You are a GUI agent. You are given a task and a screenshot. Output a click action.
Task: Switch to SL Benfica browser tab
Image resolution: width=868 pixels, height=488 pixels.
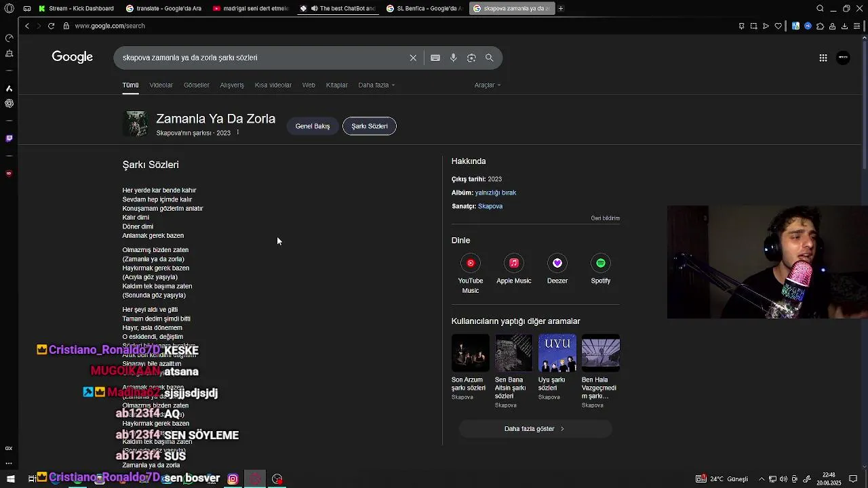point(425,8)
